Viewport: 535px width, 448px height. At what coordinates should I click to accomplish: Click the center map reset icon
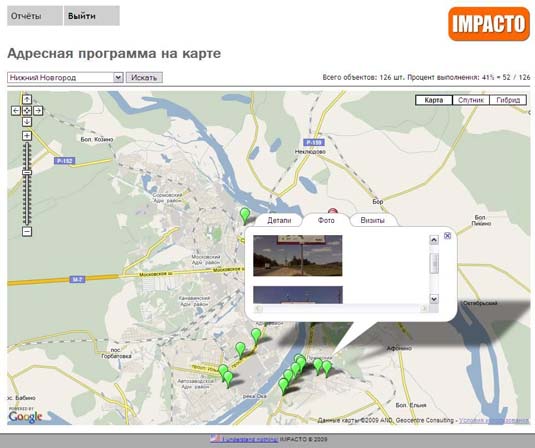tap(27, 111)
